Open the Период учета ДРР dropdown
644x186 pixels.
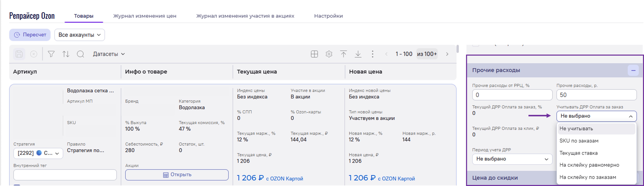click(x=512, y=159)
